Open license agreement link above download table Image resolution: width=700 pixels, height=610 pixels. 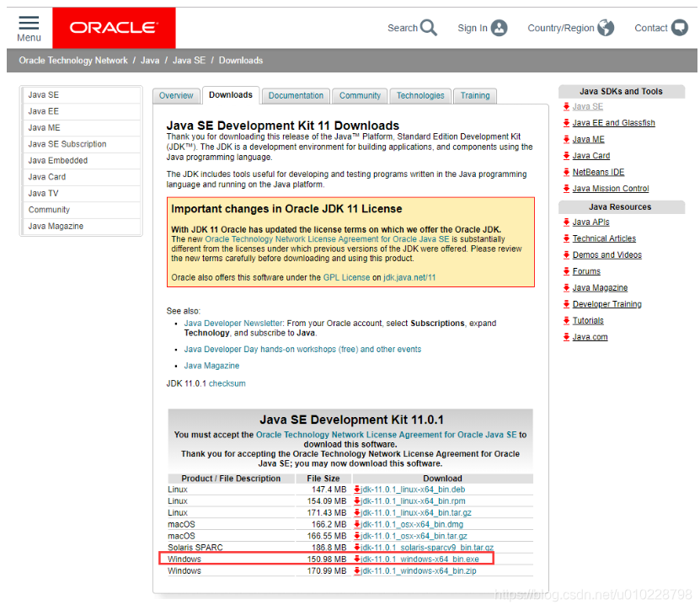(386, 435)
